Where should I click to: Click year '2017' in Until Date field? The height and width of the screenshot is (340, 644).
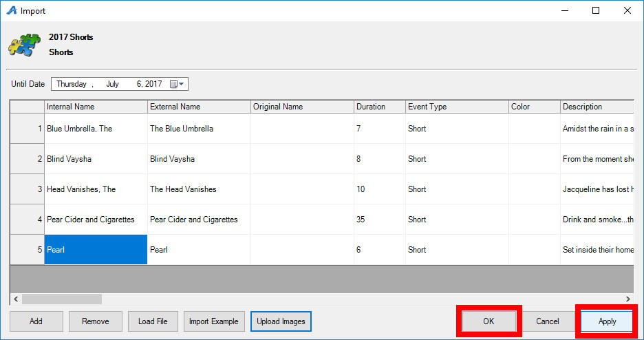coord(153,84)
